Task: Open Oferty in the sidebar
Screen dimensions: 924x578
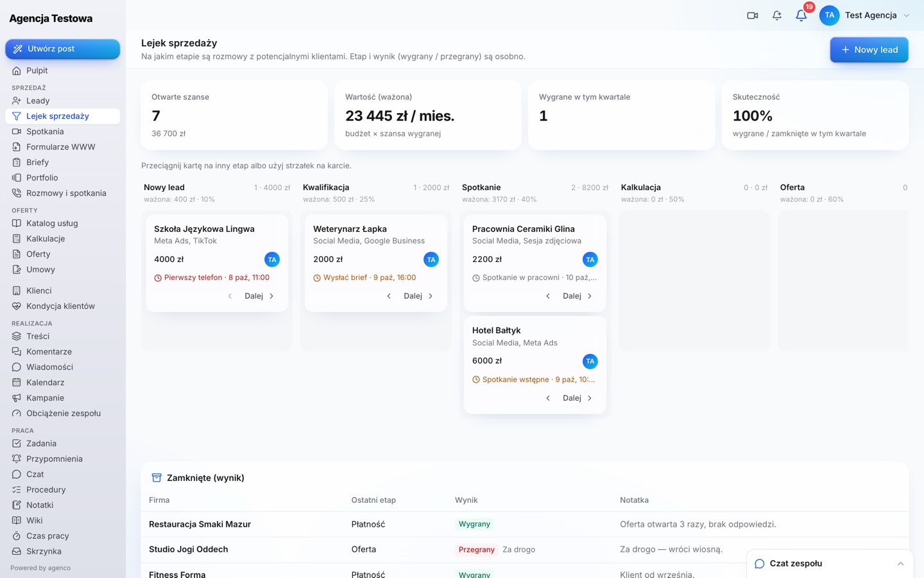Action: 63,254
